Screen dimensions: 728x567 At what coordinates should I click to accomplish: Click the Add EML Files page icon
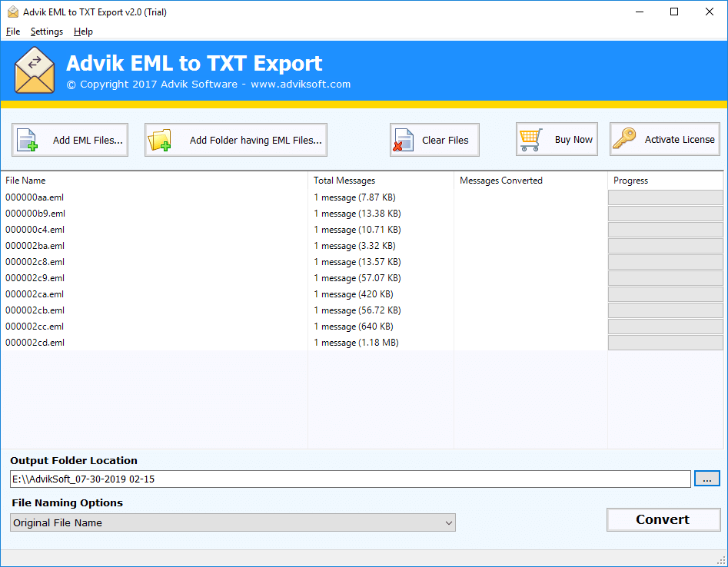[x=27, y=140]
